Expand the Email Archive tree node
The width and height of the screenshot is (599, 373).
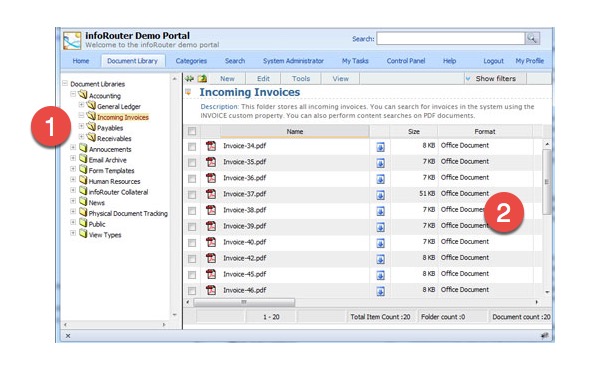73,158
